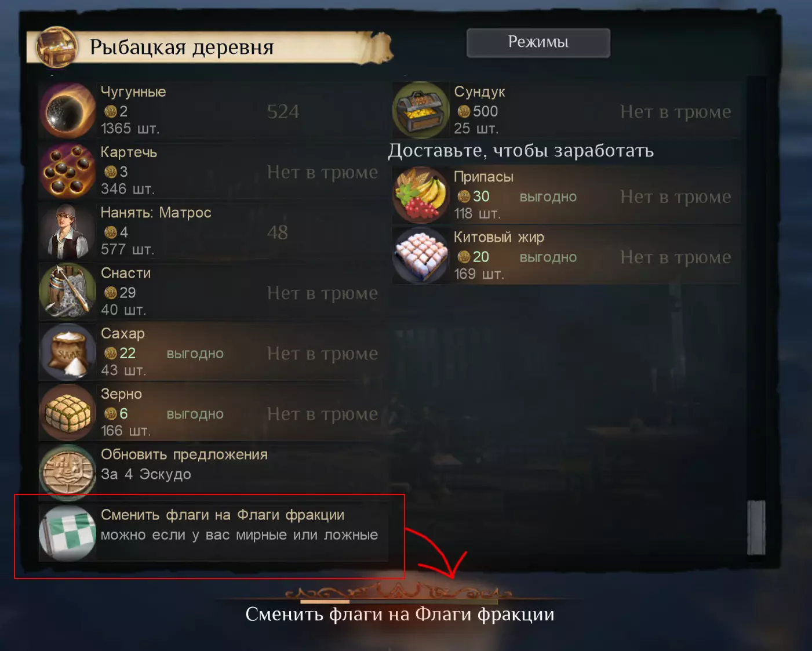Select the Снасти rigging icon

coord(68,292)
